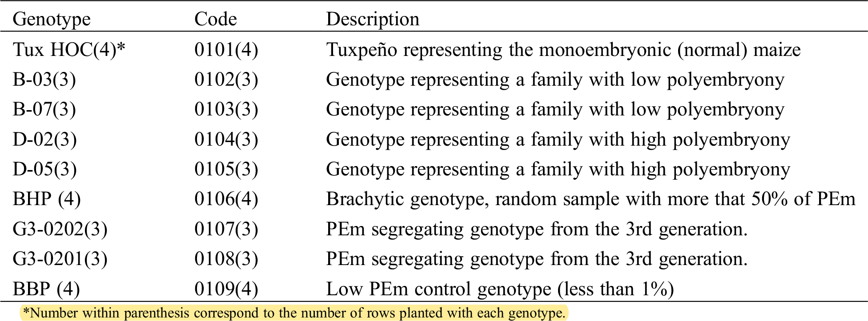The image size is (868, 321).
Task: Select the Brachytic genotype description text
Action: [591, 199]
